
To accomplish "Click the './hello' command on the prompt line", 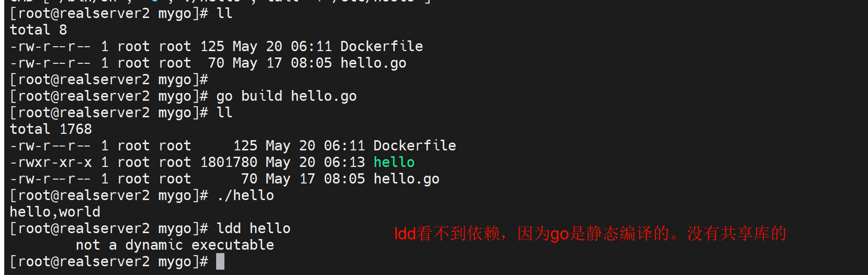I will [245, 195].
